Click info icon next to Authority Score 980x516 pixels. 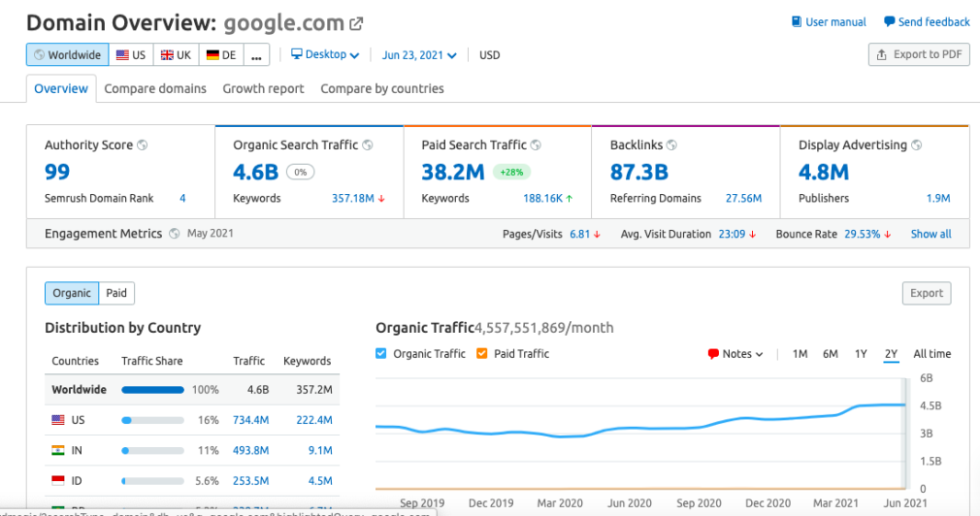(143, 145)
